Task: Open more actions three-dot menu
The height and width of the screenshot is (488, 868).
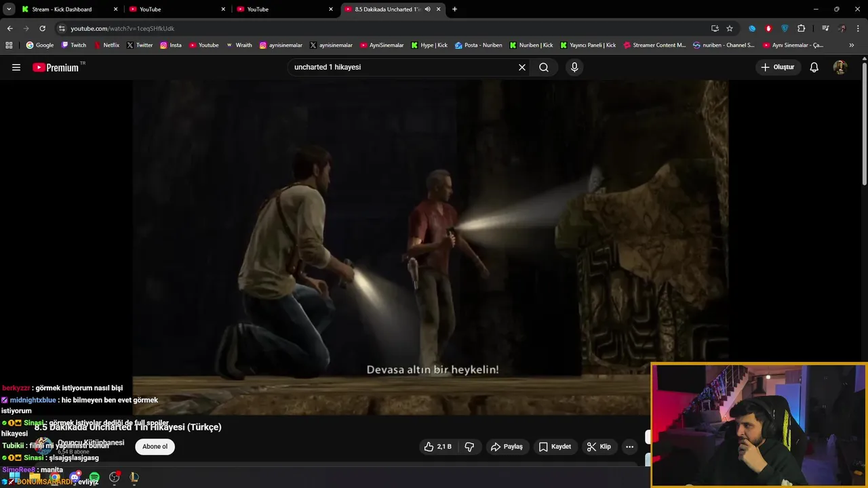Action: point(629,447)
